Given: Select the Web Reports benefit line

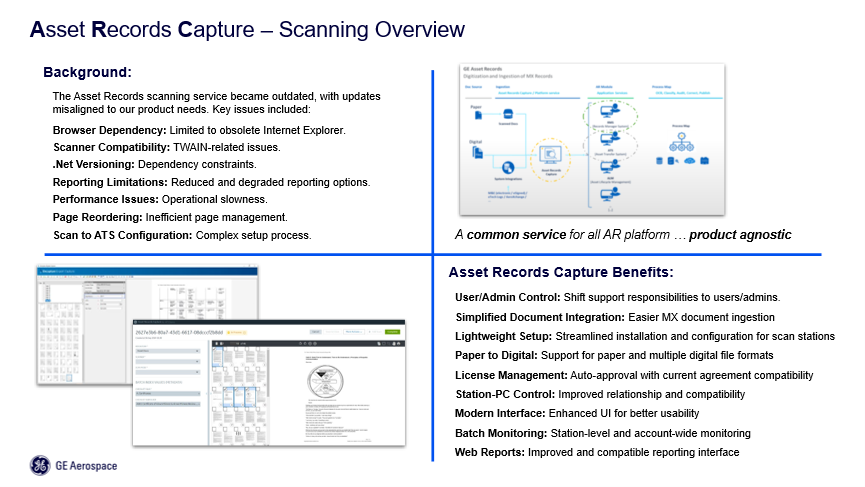Looking at the screenshot, I should 596,452.
